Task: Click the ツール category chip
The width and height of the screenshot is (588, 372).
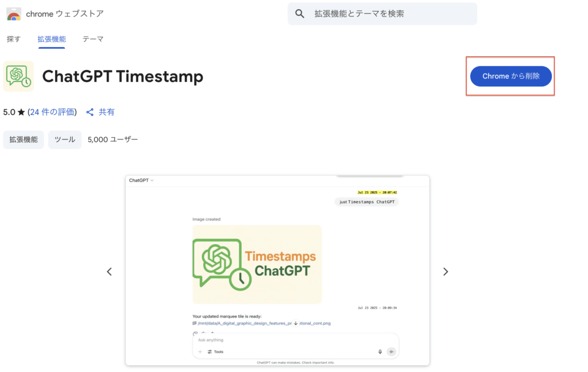Action: 65,139
